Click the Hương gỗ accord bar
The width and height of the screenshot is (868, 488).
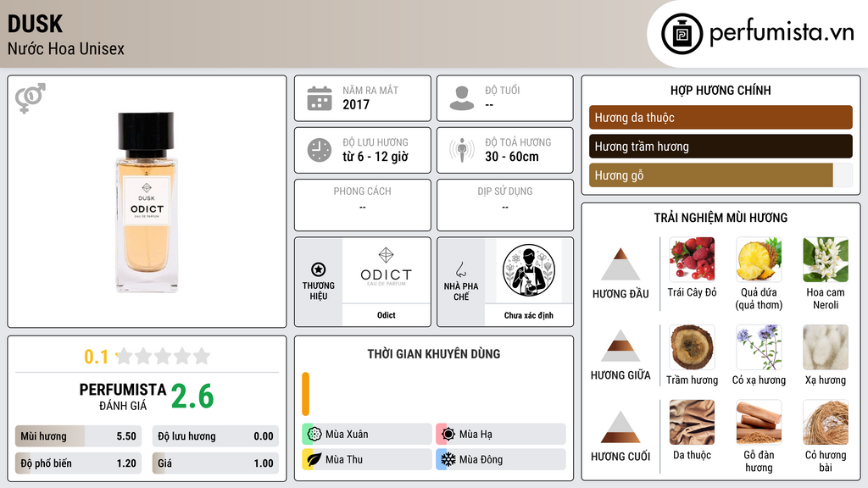coord(721,175)
